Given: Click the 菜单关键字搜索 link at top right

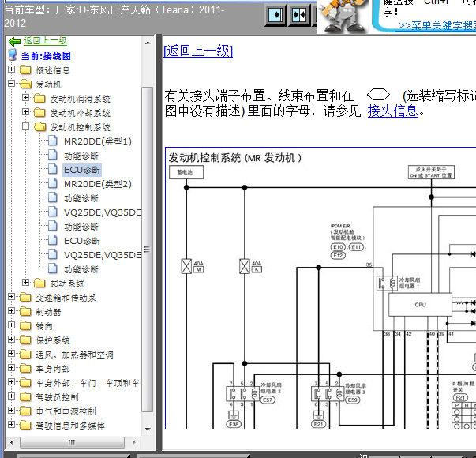Looking at the screenshot, I should point(437,25).
